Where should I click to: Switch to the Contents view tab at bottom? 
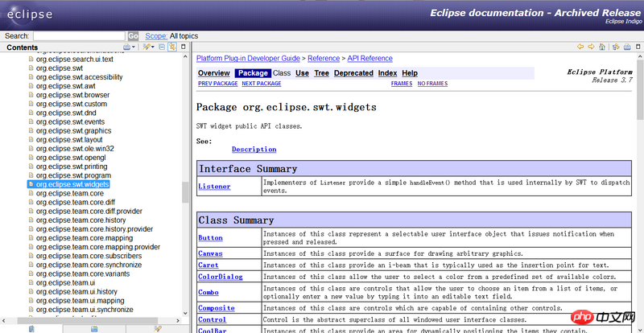tap(31, 329)
